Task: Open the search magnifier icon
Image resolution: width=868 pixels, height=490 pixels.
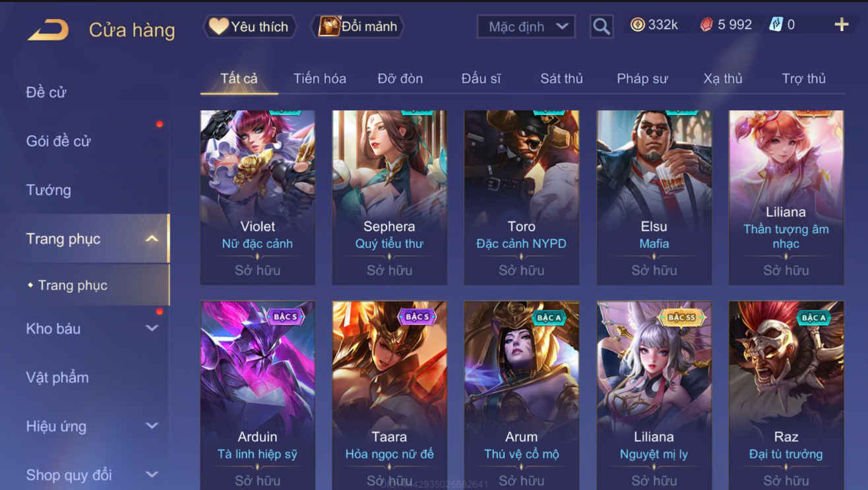Action: (x=601, y=26)
